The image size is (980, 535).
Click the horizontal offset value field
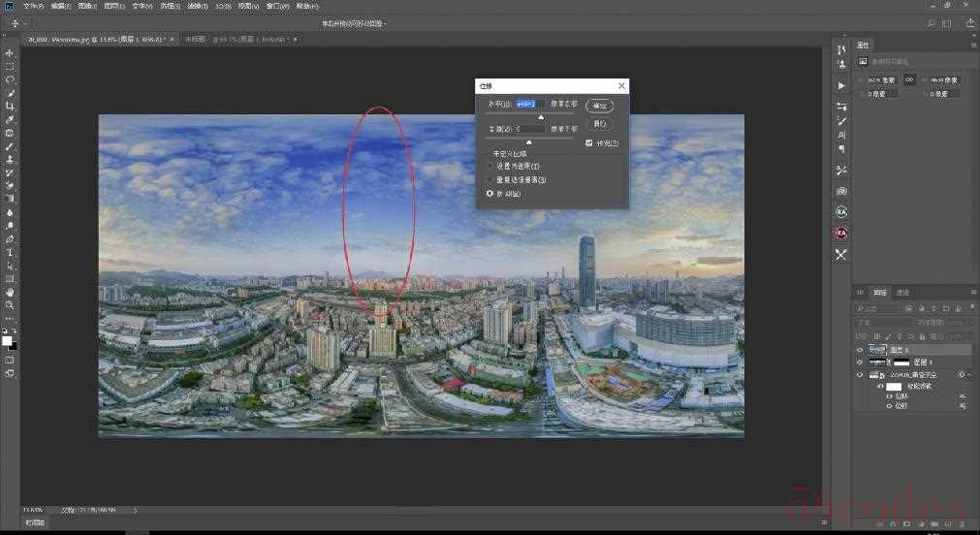click(x=530, y=104)
